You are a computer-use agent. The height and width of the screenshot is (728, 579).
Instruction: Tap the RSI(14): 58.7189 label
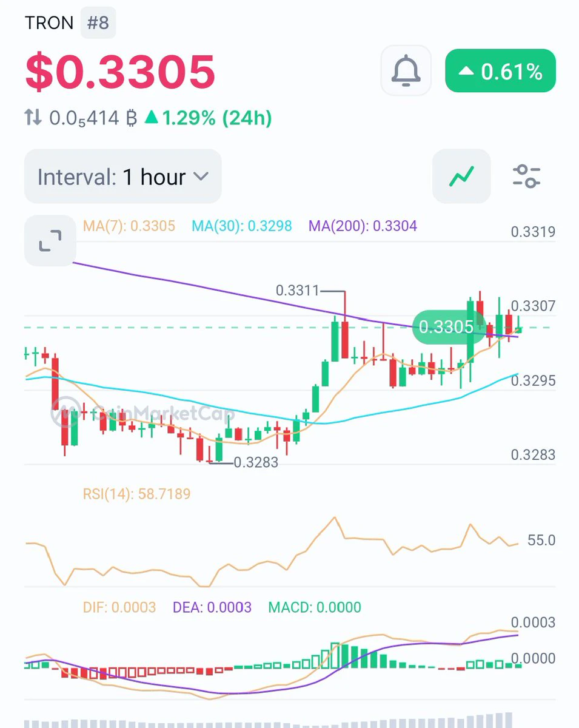[x=137, y=494]
